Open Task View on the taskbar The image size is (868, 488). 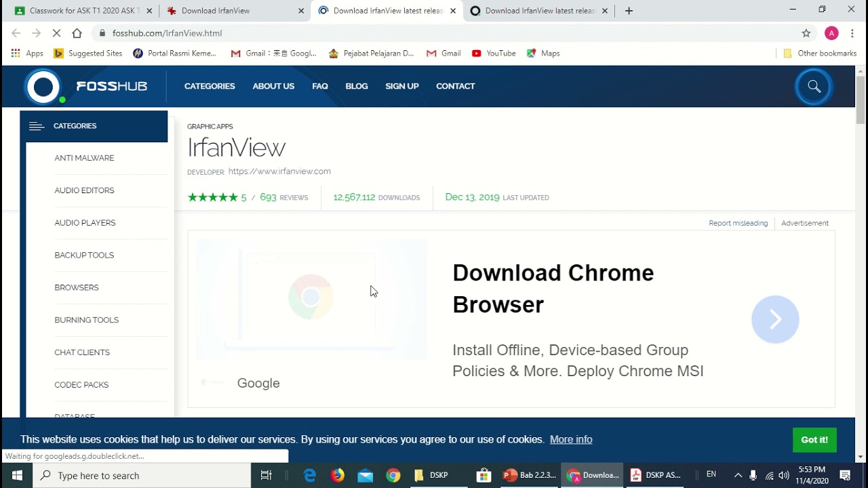[267, 475]
